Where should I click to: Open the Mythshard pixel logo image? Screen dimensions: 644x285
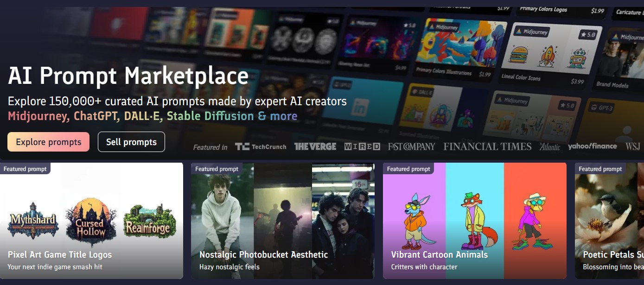[x=34, y=221]
